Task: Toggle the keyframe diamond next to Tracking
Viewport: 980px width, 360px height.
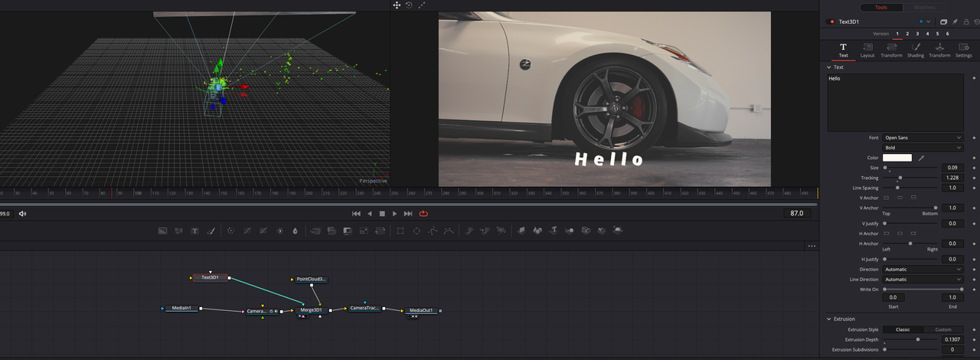Action: (x=974, y=178)
